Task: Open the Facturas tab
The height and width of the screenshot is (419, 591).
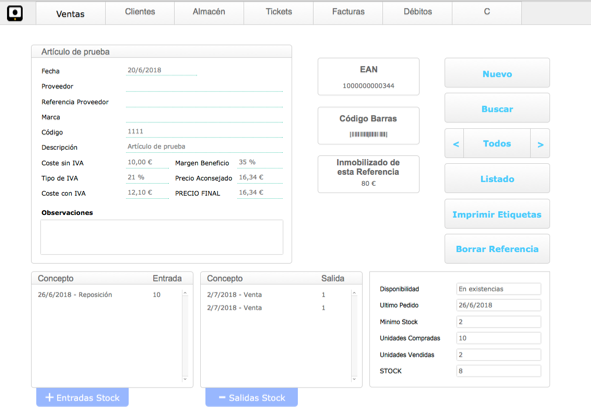Action: [348, 12]
